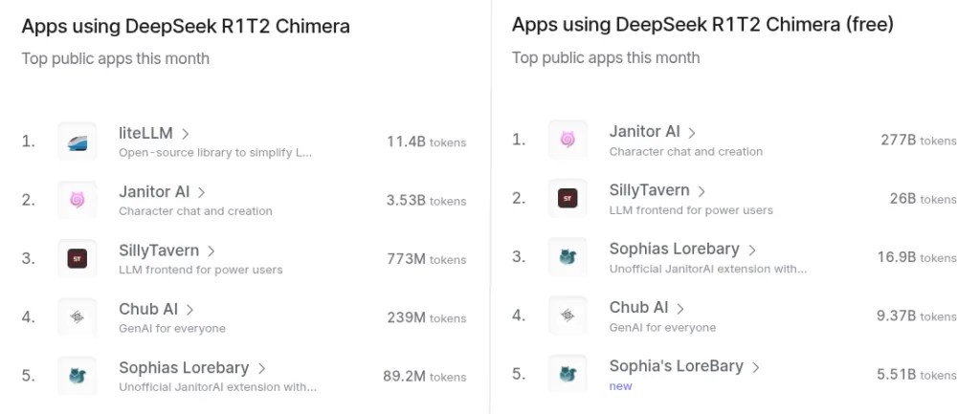Click 'new' label under Sophia's LoreBary
The height and width of the screenshot is (414, 980).
(x=620, y=386)
